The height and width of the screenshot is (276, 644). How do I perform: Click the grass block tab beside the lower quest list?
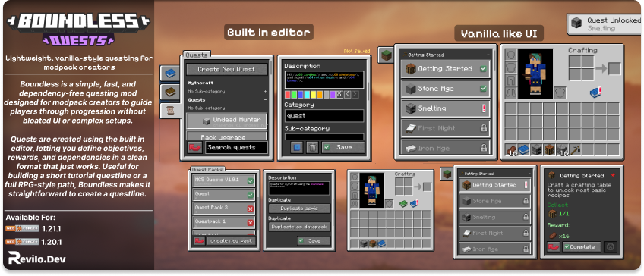[447, 174]
